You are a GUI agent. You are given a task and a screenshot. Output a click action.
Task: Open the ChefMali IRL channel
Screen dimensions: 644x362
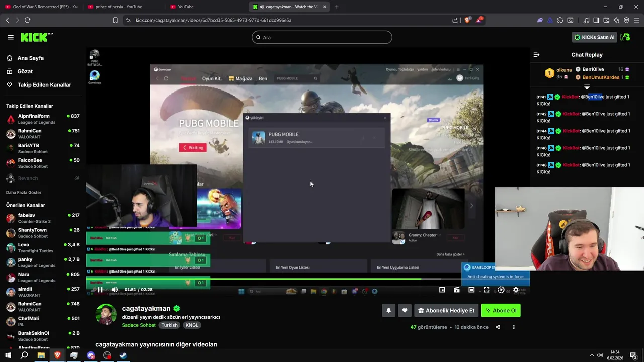43,321
